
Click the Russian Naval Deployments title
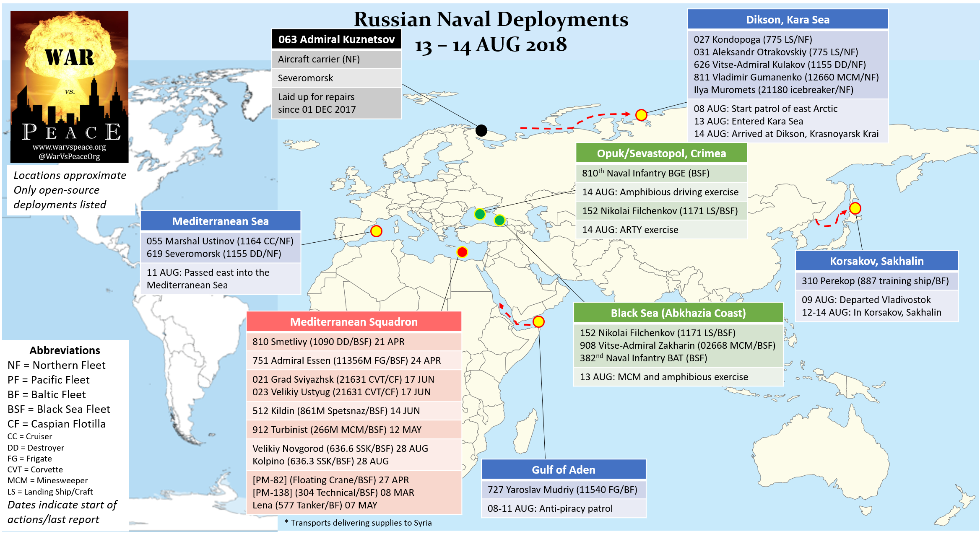[x=491, y=19]
